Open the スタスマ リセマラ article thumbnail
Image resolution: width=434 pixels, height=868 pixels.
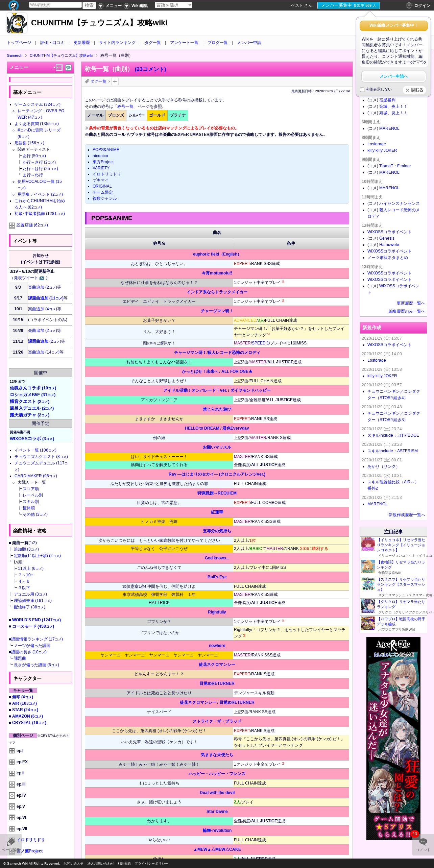coord(368,584)
